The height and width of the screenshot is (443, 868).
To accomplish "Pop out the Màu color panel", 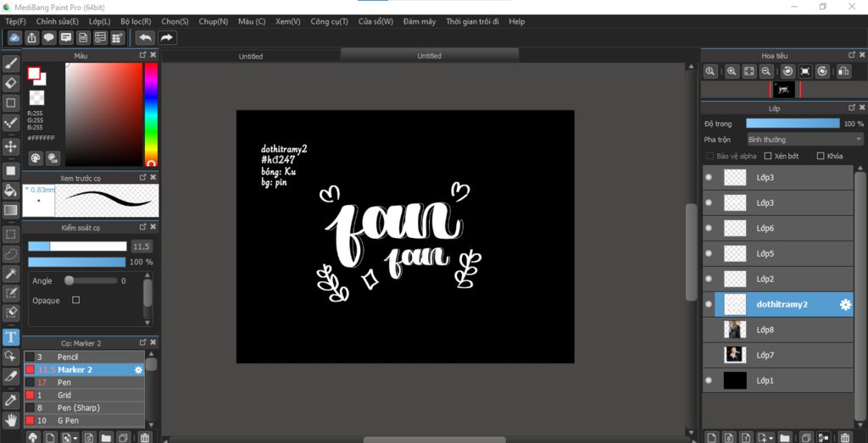I will 142,55.
